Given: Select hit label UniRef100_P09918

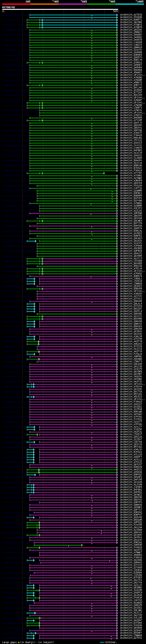Looking at the screenshot, I should (x=131, y=548).
